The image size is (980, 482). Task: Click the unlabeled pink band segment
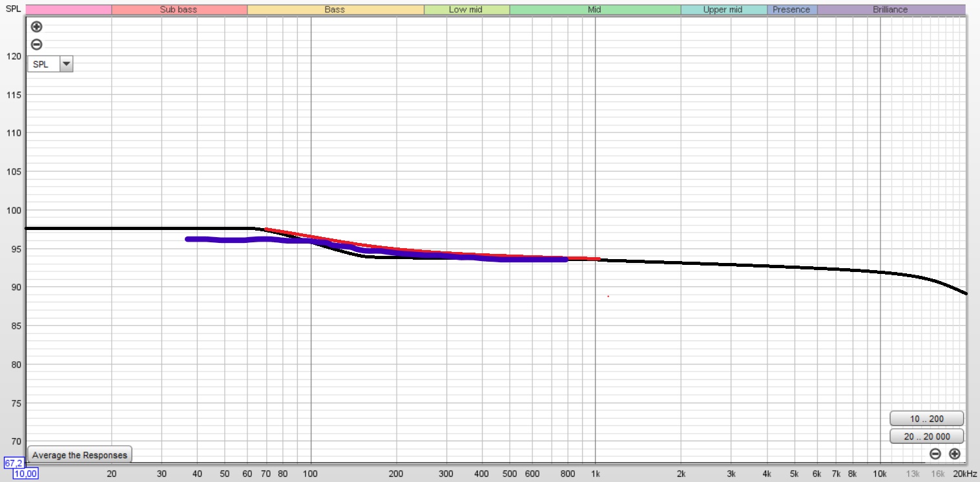pyautogui.click(x=68, y=10)
